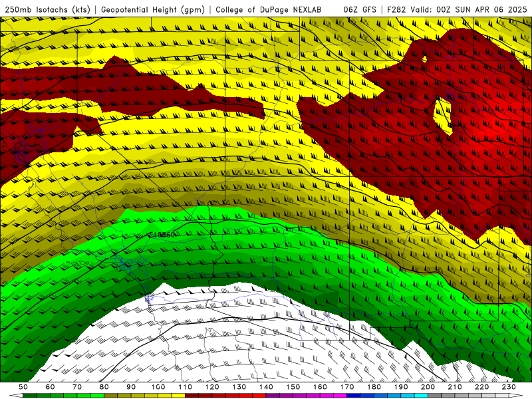Click the dark blue swatch starting at 170
532x399 pixels.
pyautogui.click(x=354, y=396)
